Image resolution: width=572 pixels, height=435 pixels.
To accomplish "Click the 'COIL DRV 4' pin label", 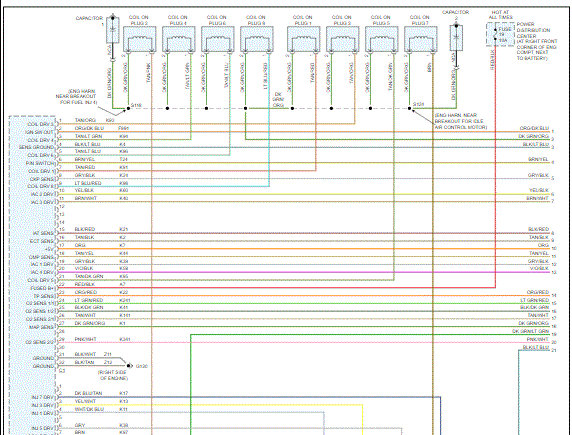I will click(40, 140).
